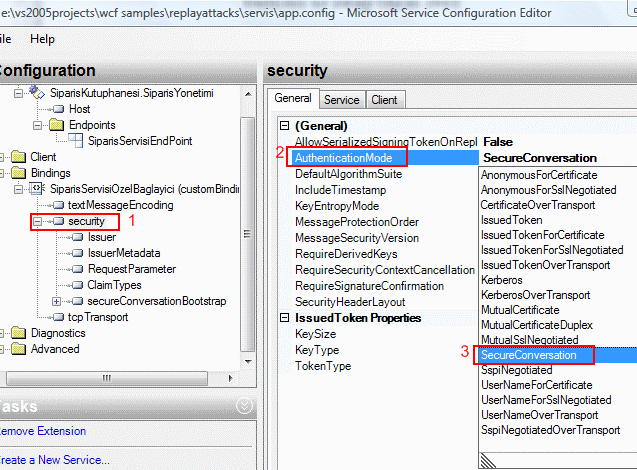Collapse the security tree node
637x470 pixels.
[x=37, y=221]
